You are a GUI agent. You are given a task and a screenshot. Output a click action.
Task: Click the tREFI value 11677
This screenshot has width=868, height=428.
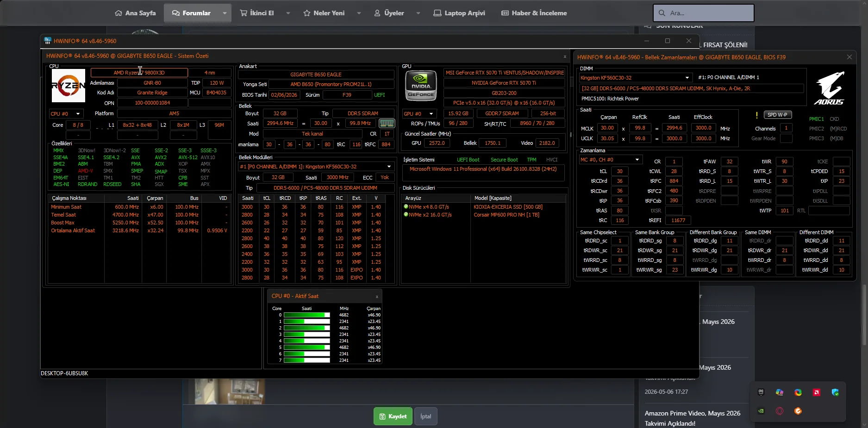[678, 220]
